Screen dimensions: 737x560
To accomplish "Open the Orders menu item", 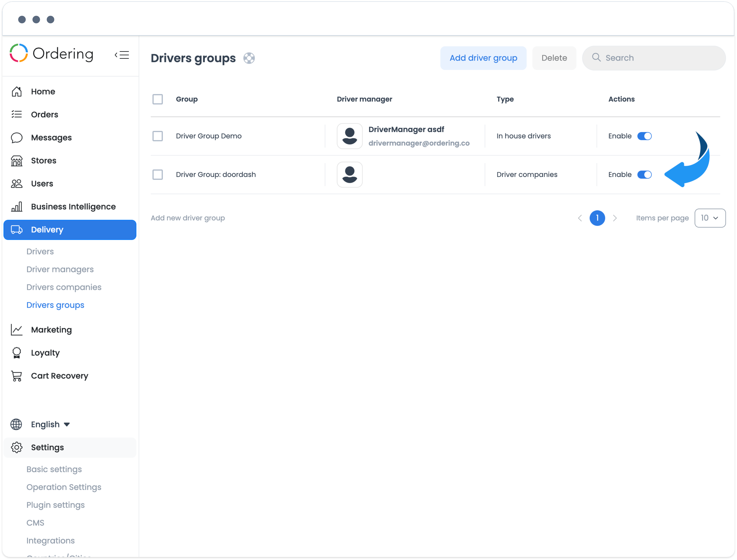I will click(70, 114).
